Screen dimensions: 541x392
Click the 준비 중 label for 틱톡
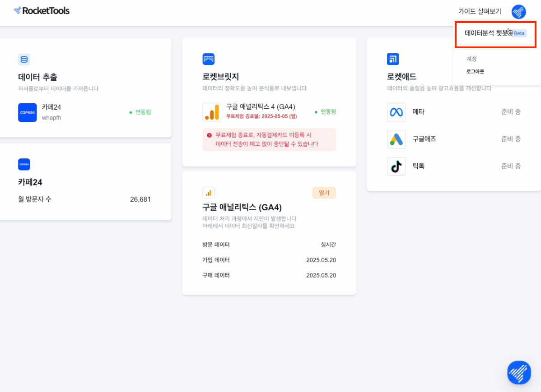pyautogui.click(x=511, y=166)
